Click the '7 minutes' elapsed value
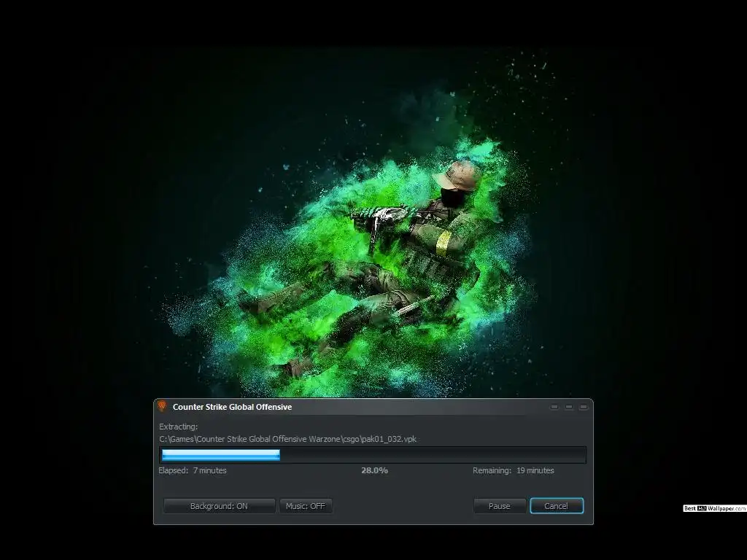This screenshot has width=747, height=560. (x=210, y=470)
